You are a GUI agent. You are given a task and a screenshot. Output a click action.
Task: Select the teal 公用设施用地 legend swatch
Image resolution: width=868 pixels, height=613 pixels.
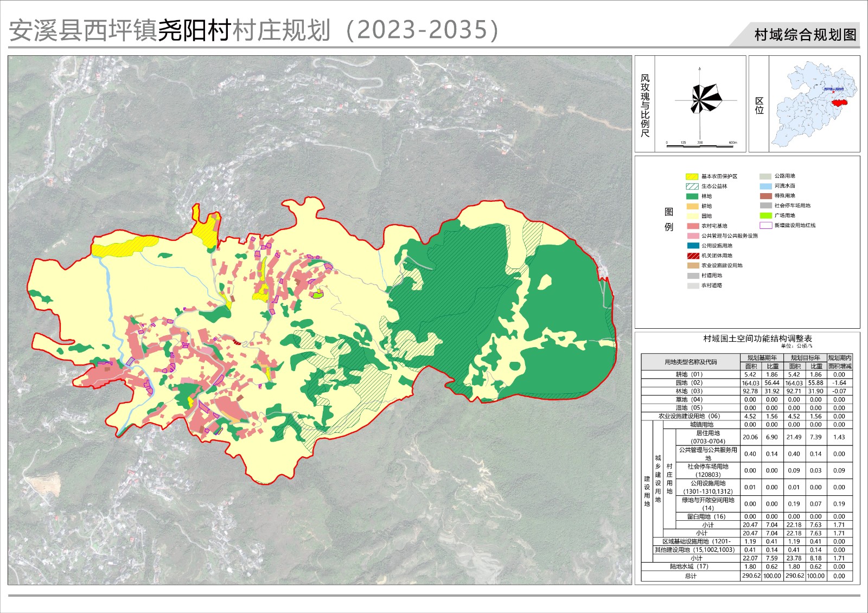coord(693,246)
